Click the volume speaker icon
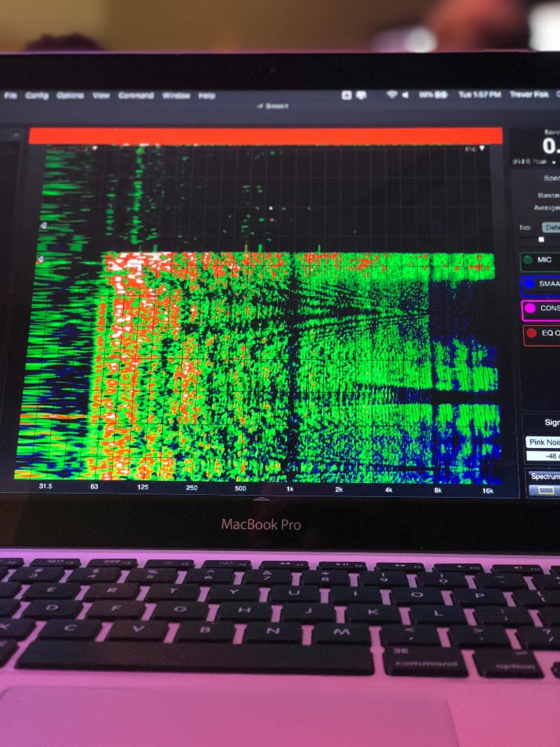560x747 pixels. point(405,95)
